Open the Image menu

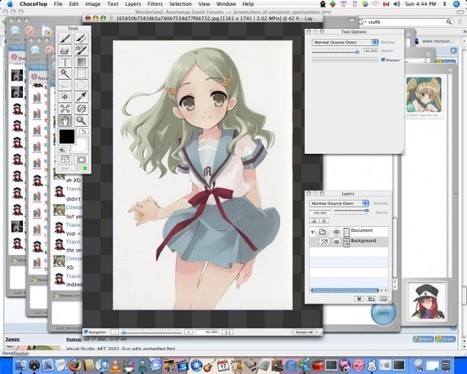point(93,4)
